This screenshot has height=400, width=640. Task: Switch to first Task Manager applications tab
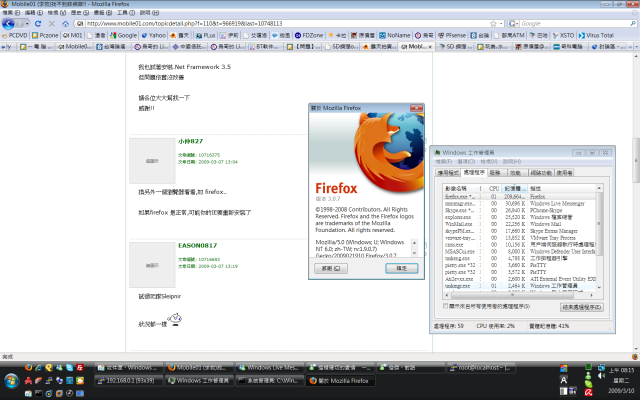point(448,173)
